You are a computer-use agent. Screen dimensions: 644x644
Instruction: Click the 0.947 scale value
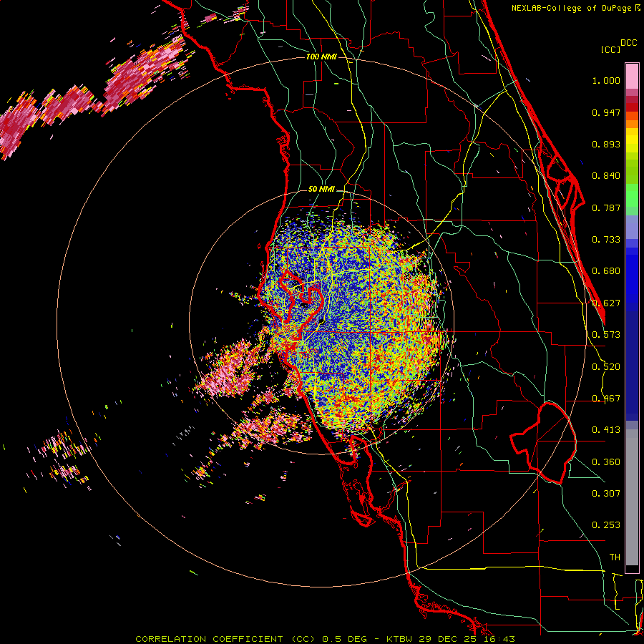606,112
